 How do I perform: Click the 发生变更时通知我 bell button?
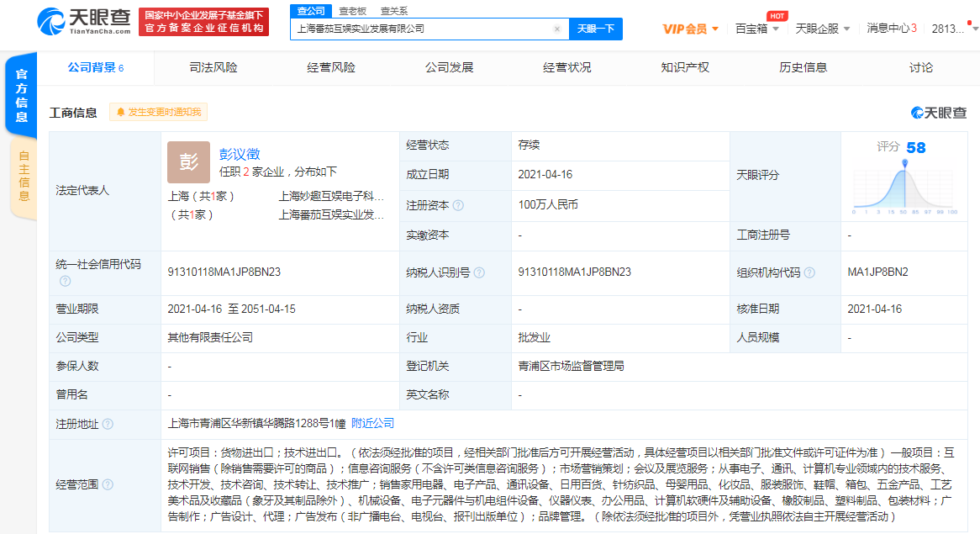[158, 112]
